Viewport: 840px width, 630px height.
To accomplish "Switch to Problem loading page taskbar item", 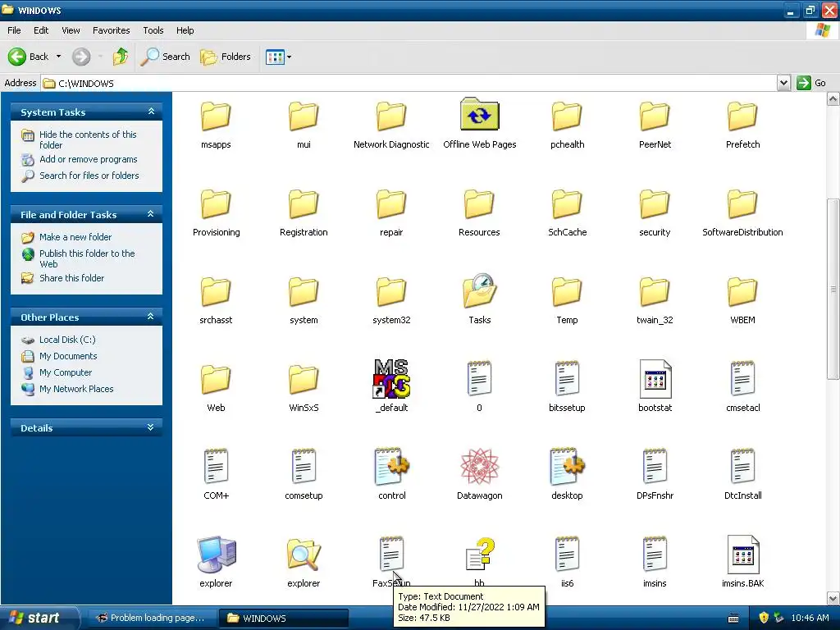I will (152, 619).
